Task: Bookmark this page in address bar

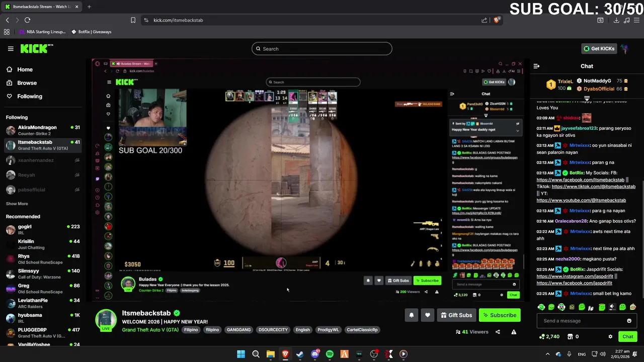Action: pos(133,20)
